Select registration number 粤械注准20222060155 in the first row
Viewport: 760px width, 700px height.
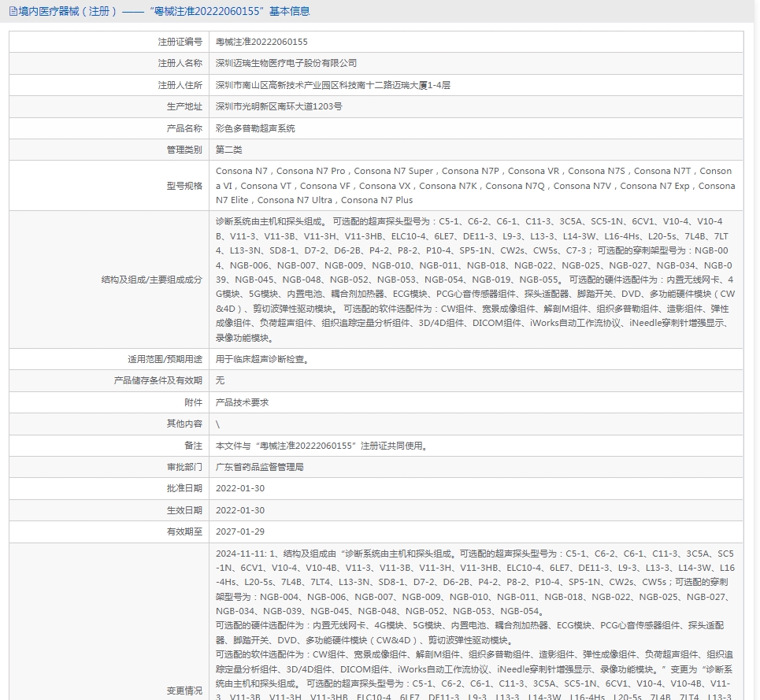coord(261,43)
